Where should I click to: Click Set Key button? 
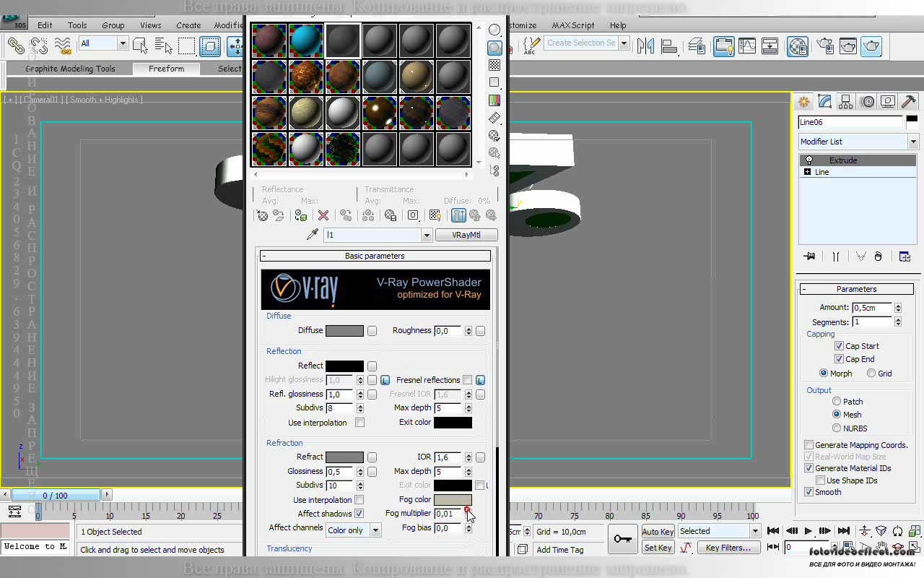658,548
